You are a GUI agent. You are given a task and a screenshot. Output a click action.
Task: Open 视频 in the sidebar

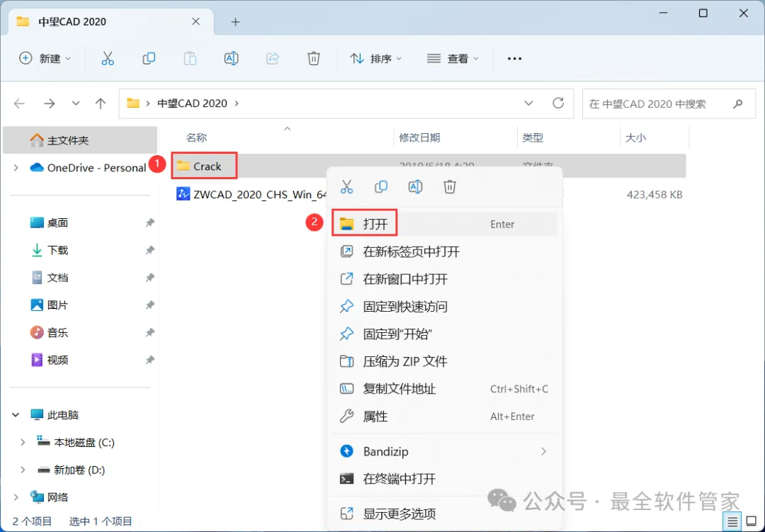pyautogui.click(x=57, y=360)
